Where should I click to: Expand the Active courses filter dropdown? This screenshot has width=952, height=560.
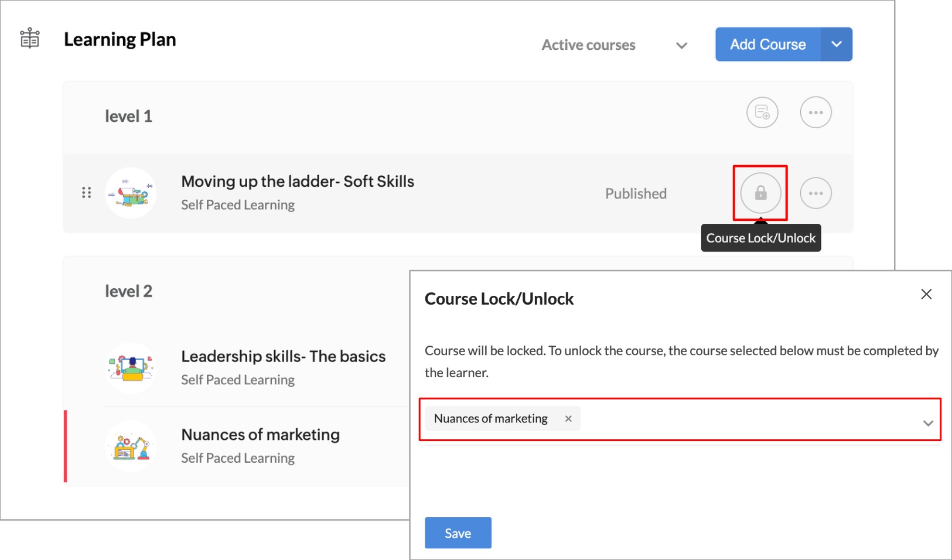pos(681,45)
